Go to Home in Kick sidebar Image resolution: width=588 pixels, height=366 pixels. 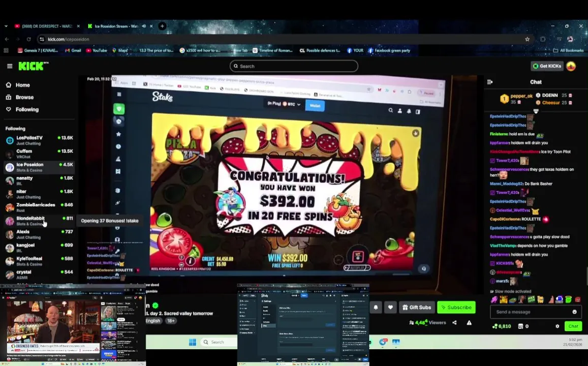pyautogui.click(x=18, y=85)
